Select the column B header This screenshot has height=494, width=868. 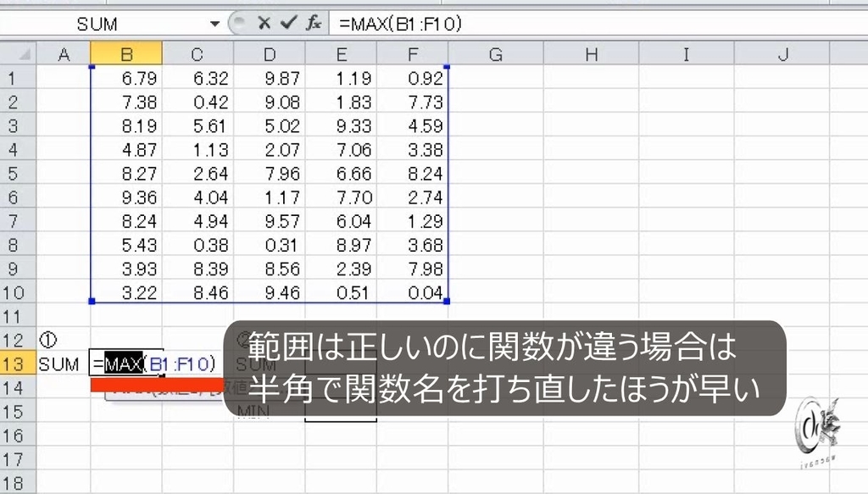[x=127, y=54]
